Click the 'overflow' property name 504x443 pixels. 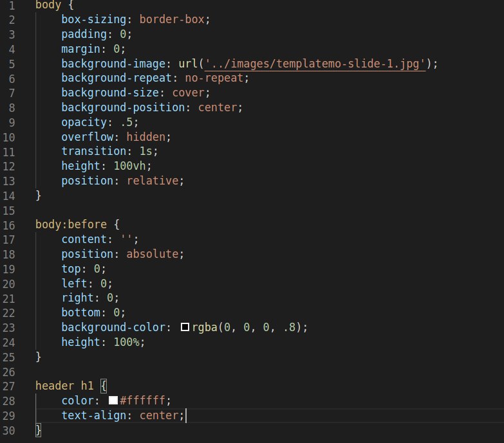(87, 137)
